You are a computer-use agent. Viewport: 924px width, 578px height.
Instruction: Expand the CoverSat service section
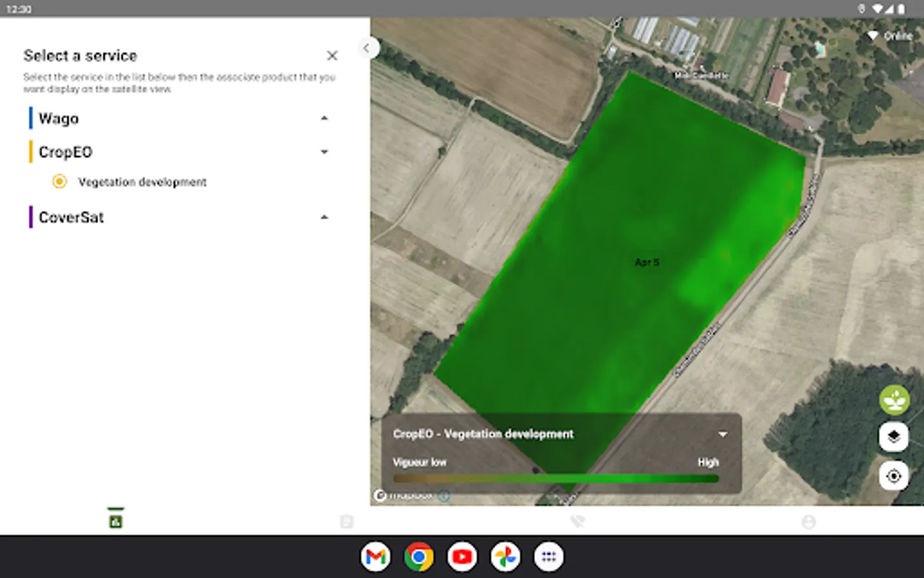coord(324,218)
